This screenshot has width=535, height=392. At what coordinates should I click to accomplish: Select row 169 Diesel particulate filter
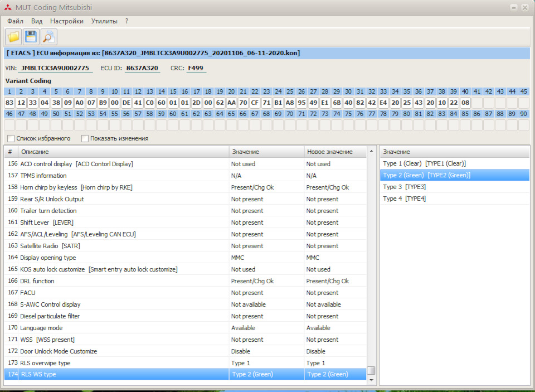185,316
